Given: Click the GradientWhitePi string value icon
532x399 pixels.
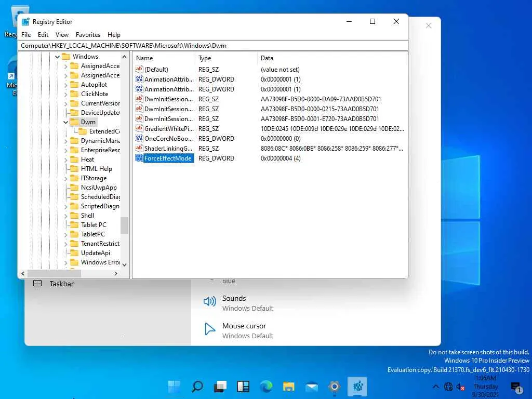Looking at the screenshot, I should [x=139, y=129].
